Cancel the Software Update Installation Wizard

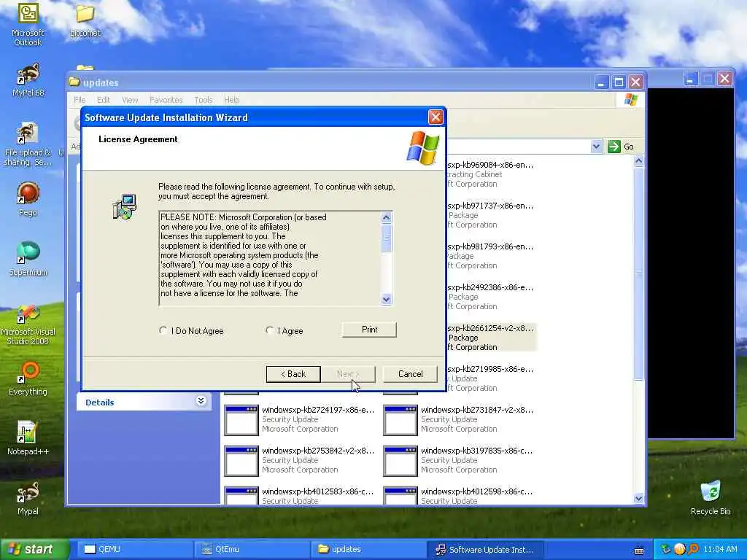[x=410, y=374]
